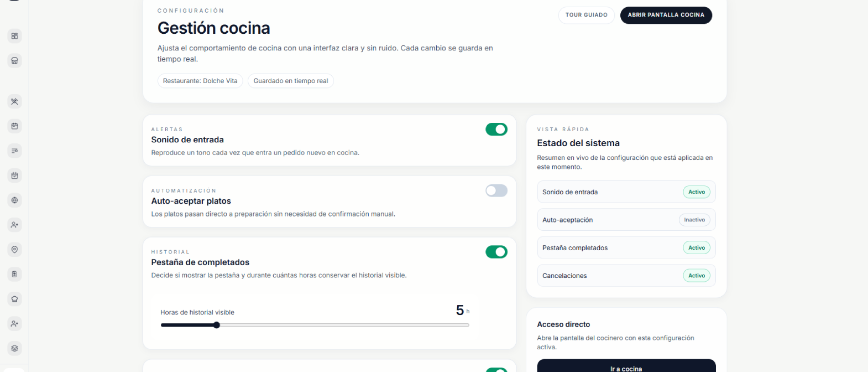Click the Inactivo badge beside Auto-aceptación

pyautogui.click(x=694, y=220)
